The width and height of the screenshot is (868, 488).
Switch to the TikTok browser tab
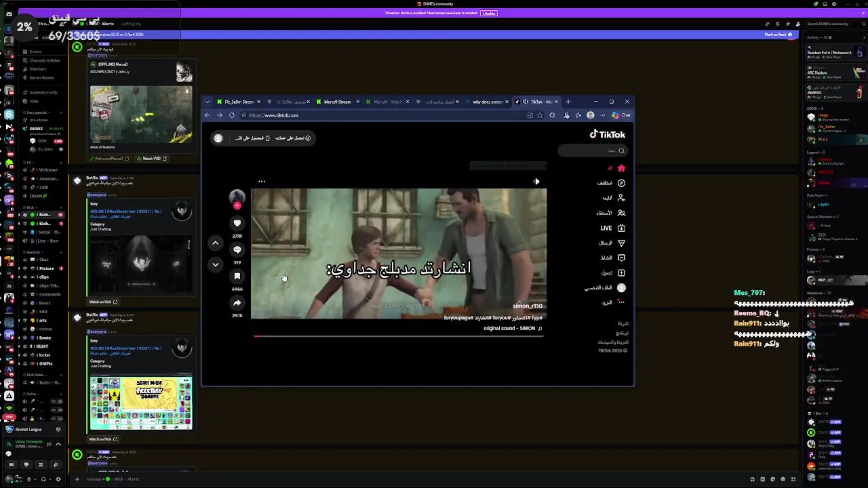[x=536, y=102]
